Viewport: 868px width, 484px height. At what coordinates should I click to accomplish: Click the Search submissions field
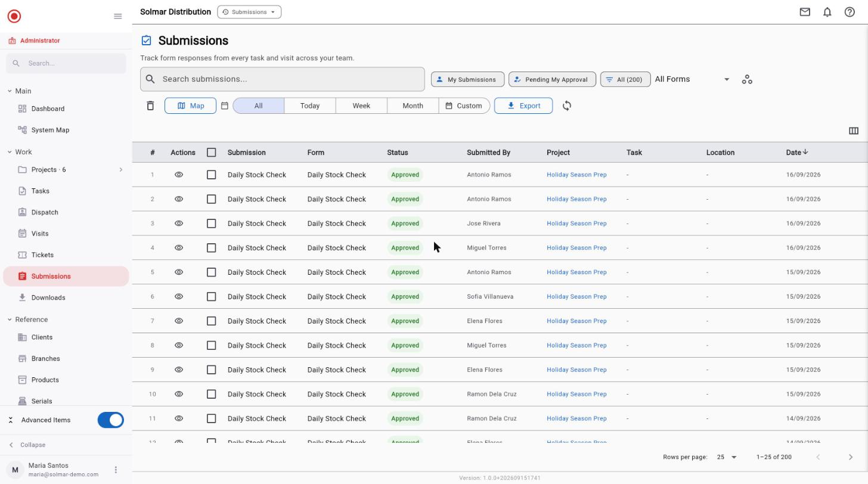click(283, 79)
